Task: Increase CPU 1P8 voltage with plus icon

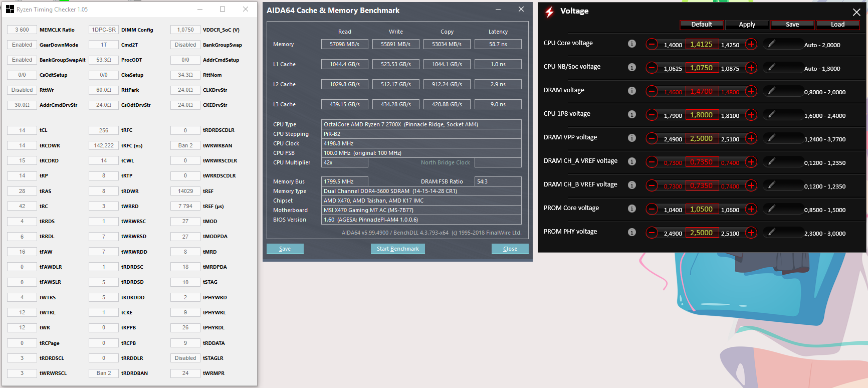Action: [x=751, y=115]
